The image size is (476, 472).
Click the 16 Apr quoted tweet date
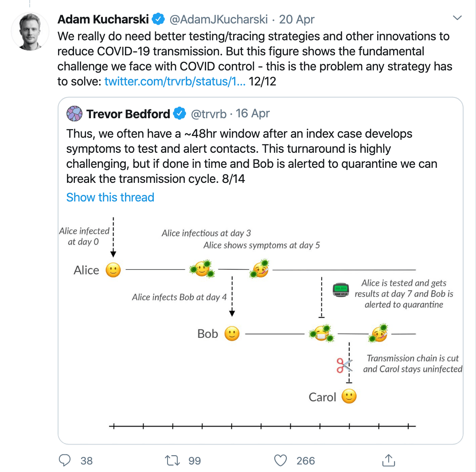click(253, 114)
